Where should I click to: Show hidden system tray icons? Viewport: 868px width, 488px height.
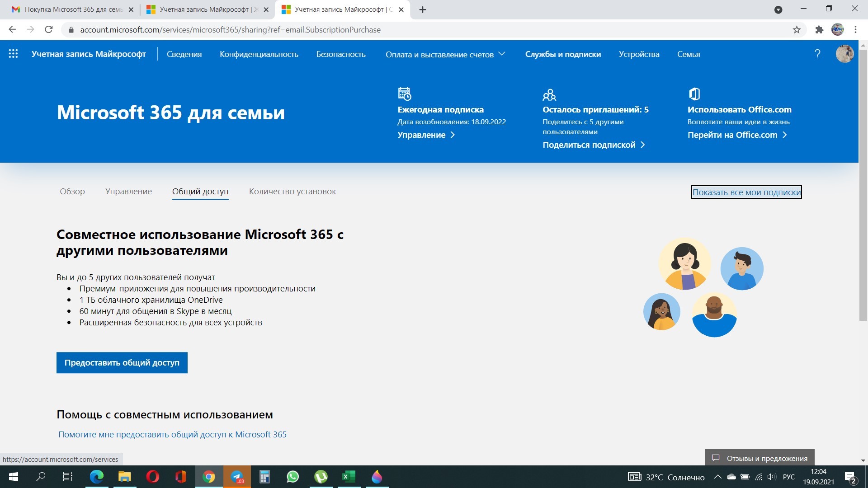point(717,477)
